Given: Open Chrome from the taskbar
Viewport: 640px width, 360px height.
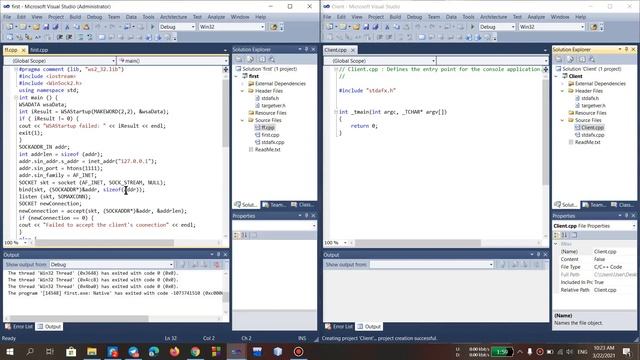Looking at the screenshot, I should point(196,351).
